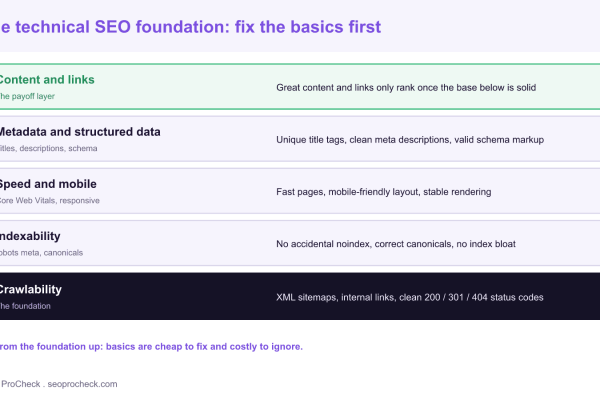Click 'ProCheck . seoprocheck.com' footer text

point(59,384)
